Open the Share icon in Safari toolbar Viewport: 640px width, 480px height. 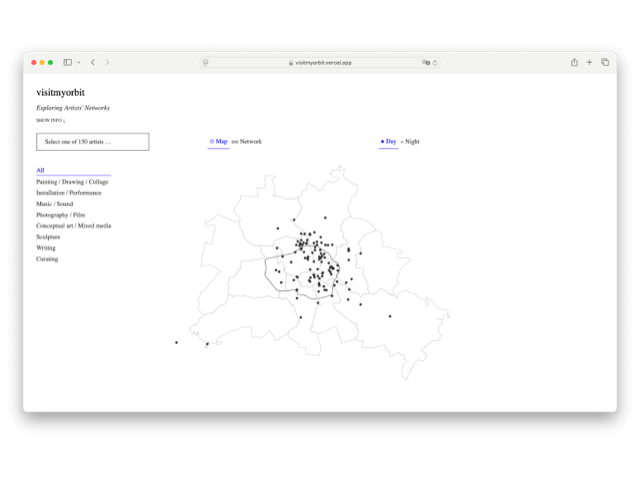[574, 62]
